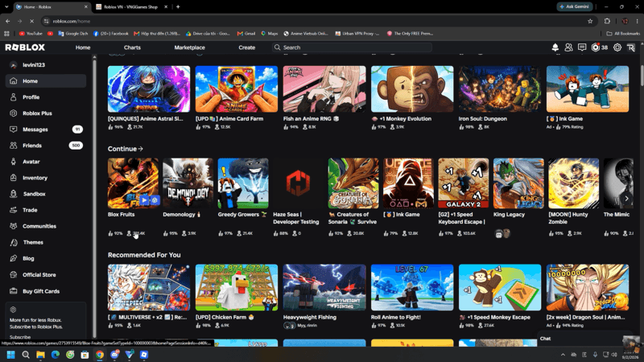This screenshot has width=644, height=362.
Task: Open the YouTube bookmark
Action: [31, 34]
